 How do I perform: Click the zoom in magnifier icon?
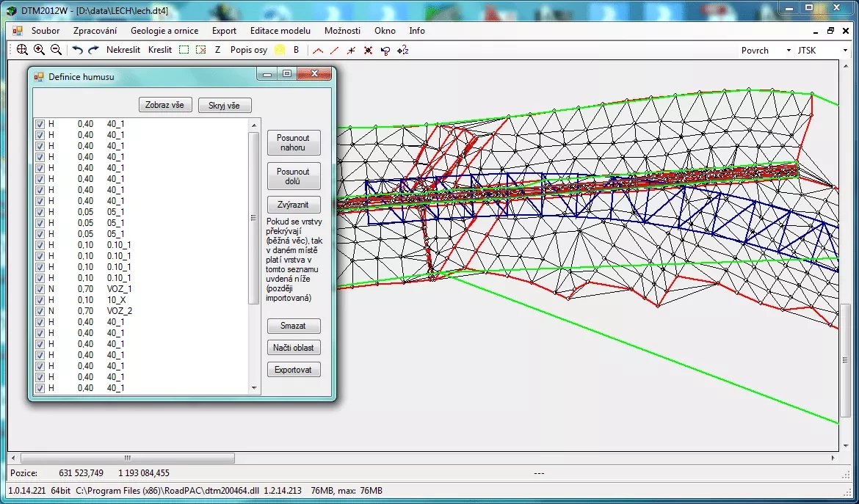39,50
